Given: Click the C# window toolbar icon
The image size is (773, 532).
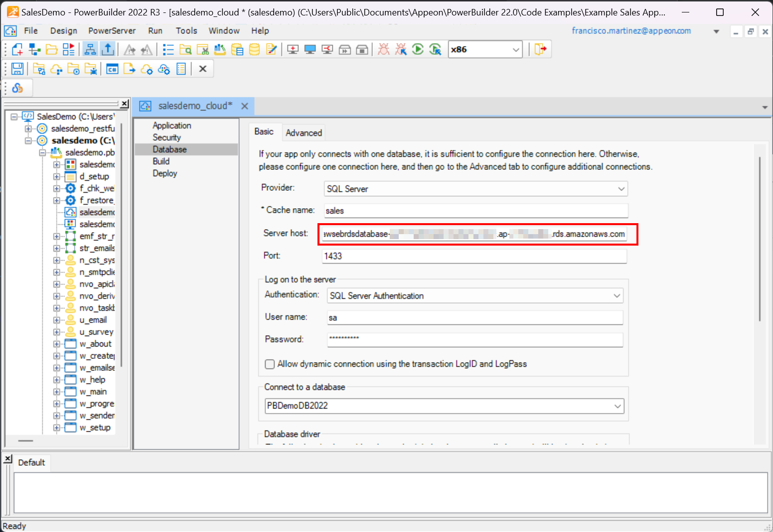Looking at the screenshot, I should [112, 69].
